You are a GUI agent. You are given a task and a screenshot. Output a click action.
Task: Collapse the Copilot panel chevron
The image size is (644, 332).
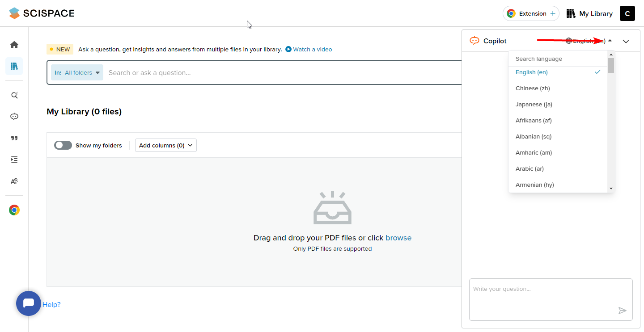click(x=626, y=41)
